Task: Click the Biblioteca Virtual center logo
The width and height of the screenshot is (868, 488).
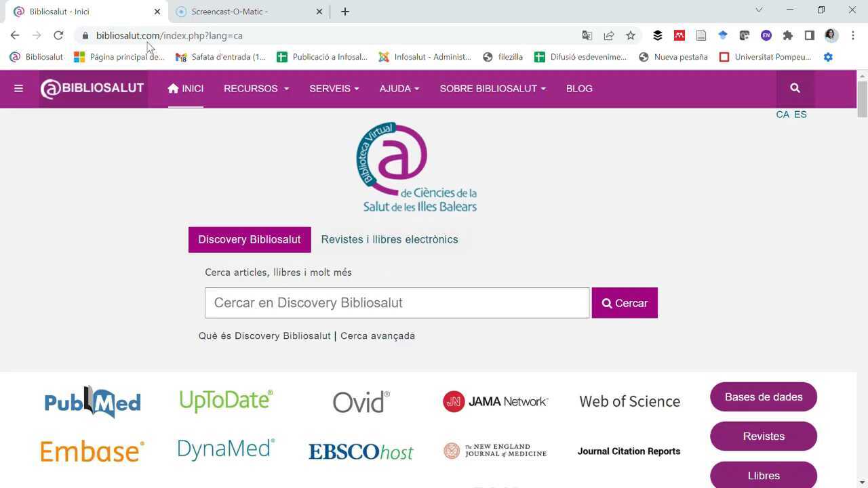Action: (417, 167)
